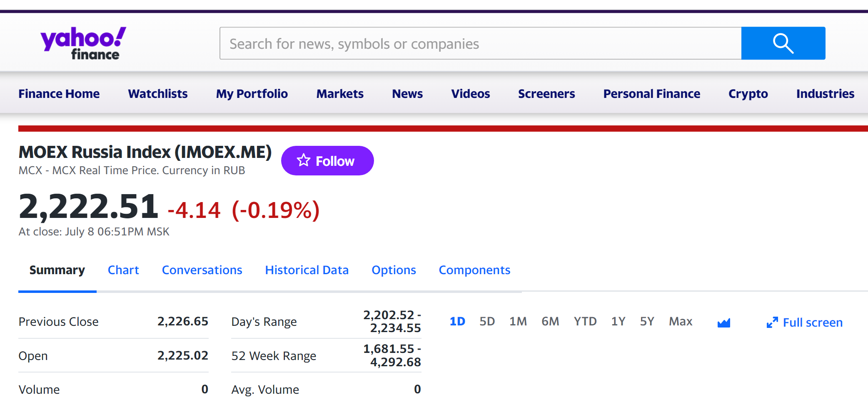The width and height of the screenshot is (868, 420).
Task: Open the Watchlists menu item
Action: click(x=158, y=94)
